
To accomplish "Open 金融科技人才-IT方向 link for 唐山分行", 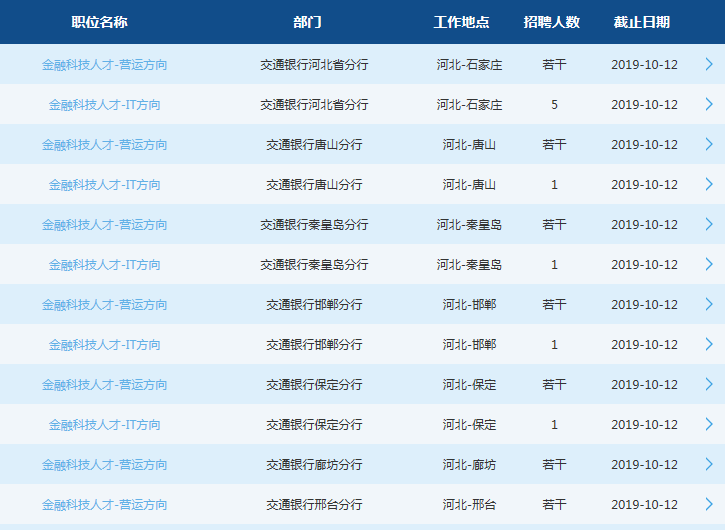I will pyautogui.click(x=104, y=184).
